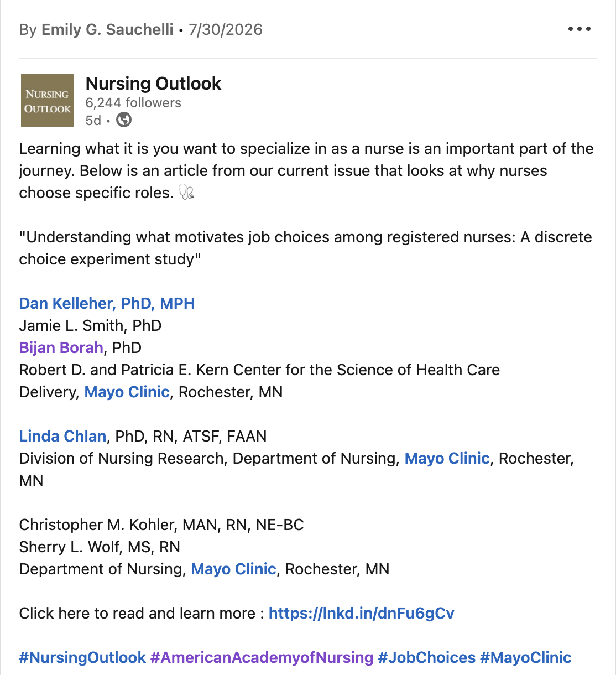This screenshot has width=616, height=675.
Task: Open the three-dot more options menu
Action: (x=580, y=29)
